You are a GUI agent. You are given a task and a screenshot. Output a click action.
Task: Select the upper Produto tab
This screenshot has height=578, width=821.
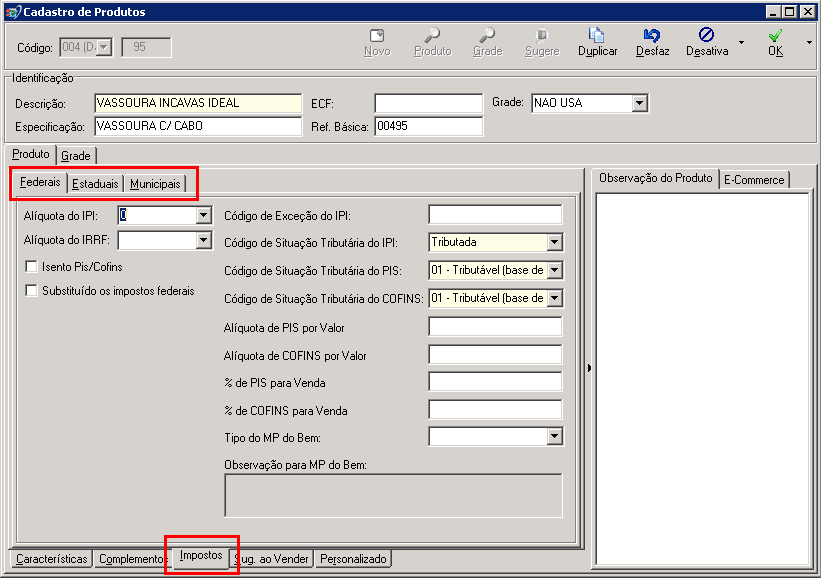31,154
